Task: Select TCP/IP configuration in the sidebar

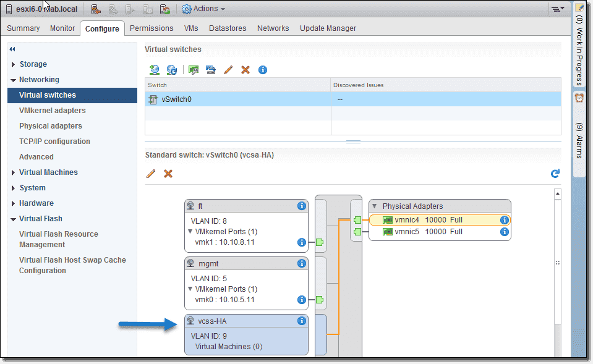Action: click(54, 142)
